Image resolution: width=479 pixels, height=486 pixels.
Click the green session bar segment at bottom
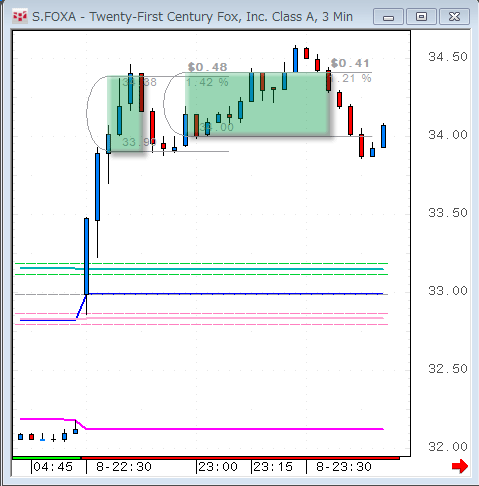point(47,458)
